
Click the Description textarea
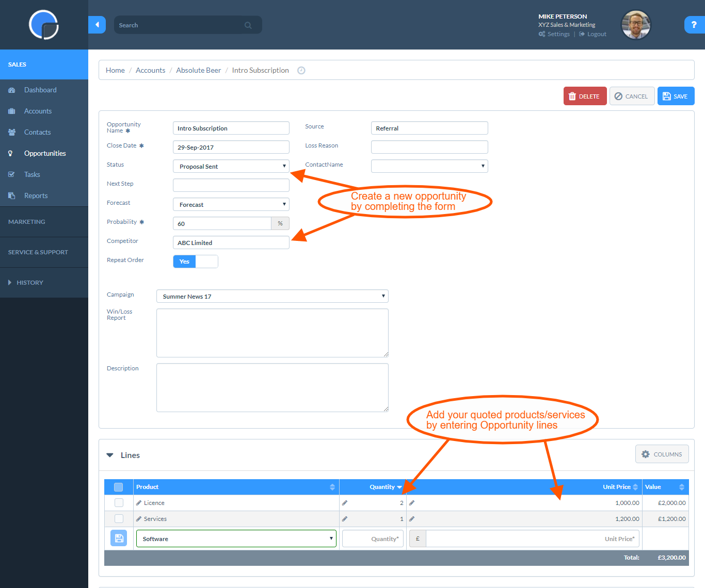pyautogui.click(x=273, y=387)
